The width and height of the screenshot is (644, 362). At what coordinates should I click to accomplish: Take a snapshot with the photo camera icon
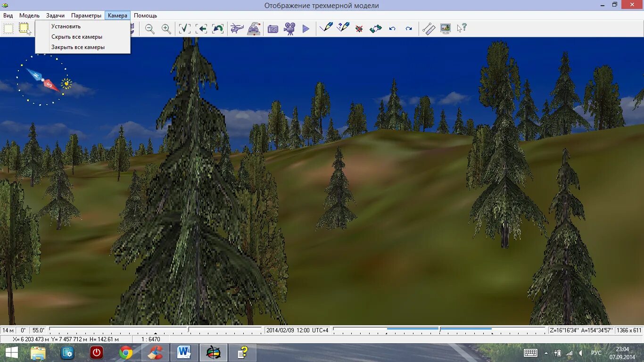273,29
